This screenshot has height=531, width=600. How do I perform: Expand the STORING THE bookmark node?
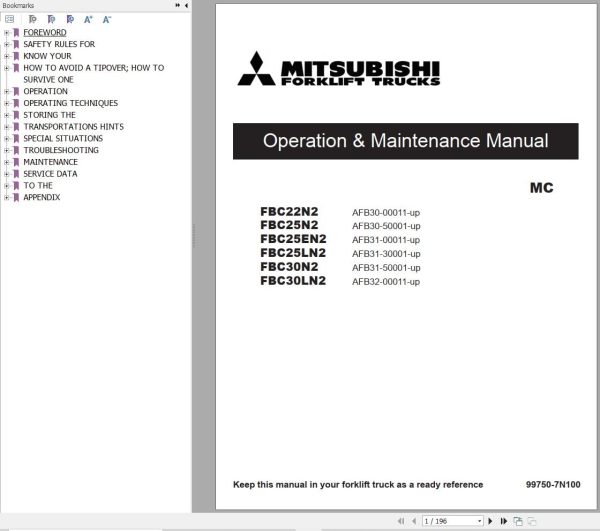click(7, 115)
